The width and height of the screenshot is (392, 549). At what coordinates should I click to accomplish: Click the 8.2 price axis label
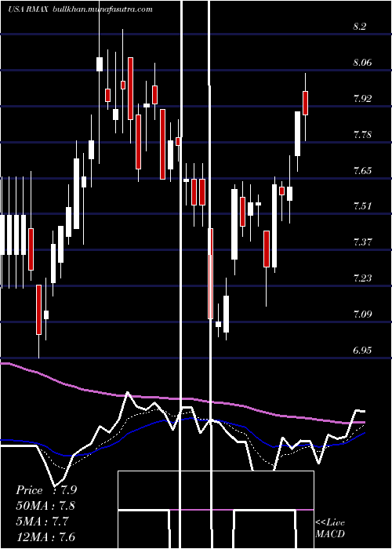(x=359, y=27)
